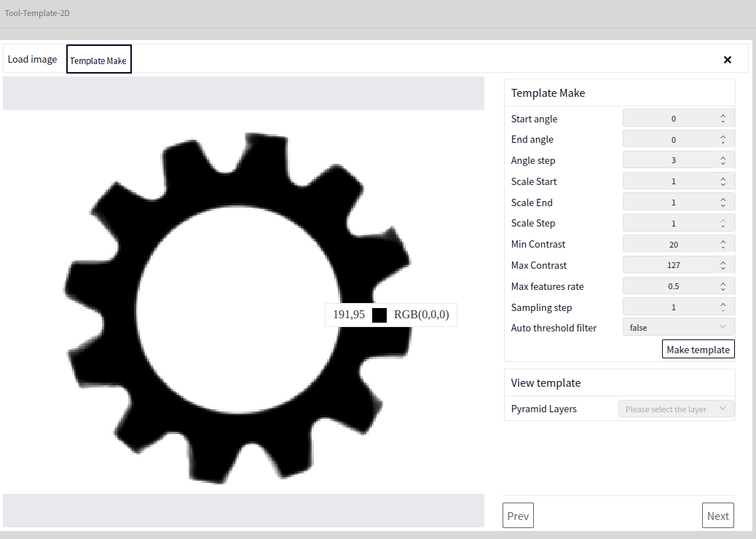This screenshot has height=539, width=756.
Task: Click the Tool-Template-2D window title
Action: pos(37,13)
